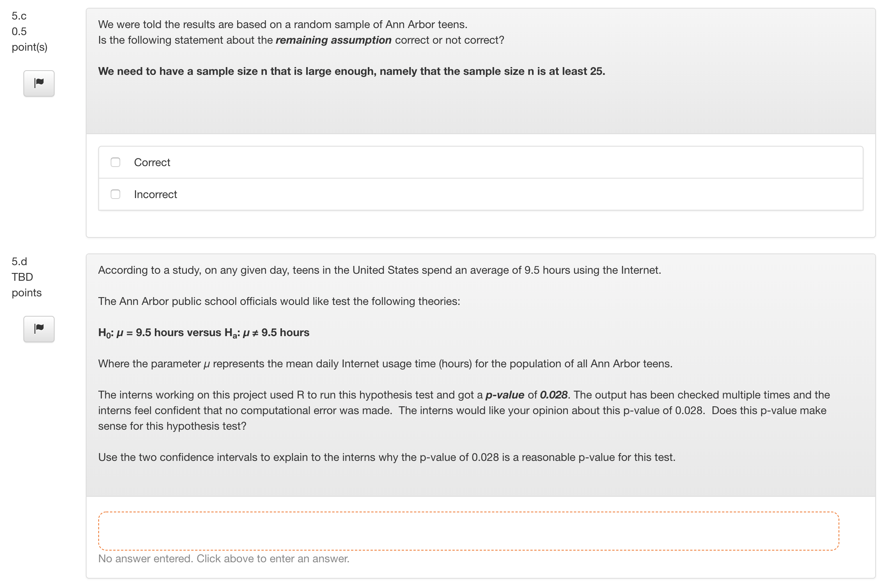
Task: Tick the checkbox beside the Correct label
Action: (115, 162)
